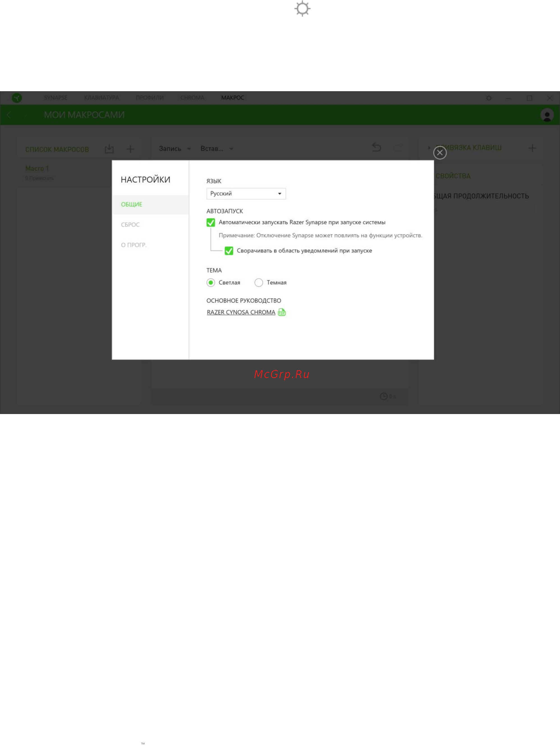560x748 pixels.
Task: Click the redo arrow icon
Action: 398,147
